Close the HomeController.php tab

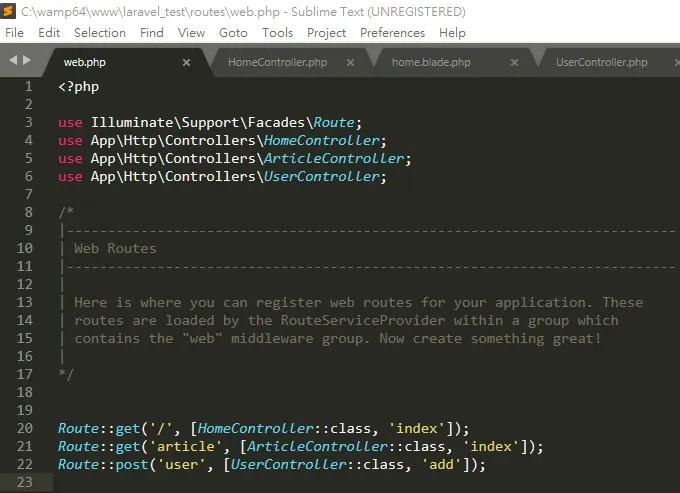pyautogui.click(x=350, y=62)
